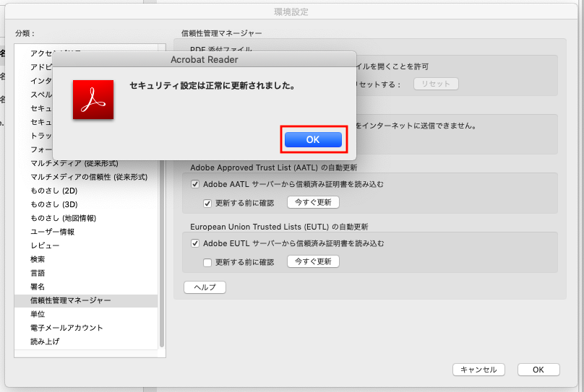Select ものさし (地図情報) category
The height and width of the screenshot is (392, 584).
point(86,218)
